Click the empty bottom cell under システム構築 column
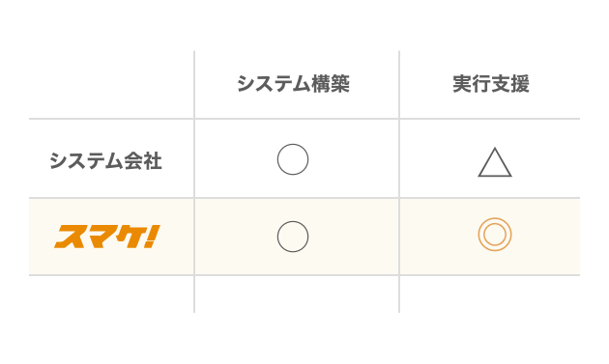The height and width of the screenshot is (364, 609). click(x=297, y=294)
